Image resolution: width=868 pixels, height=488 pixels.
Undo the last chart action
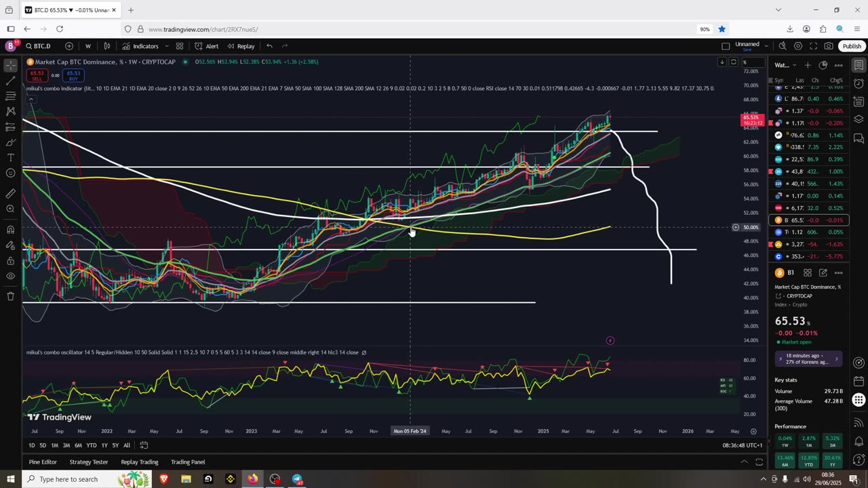pos(269,46)
